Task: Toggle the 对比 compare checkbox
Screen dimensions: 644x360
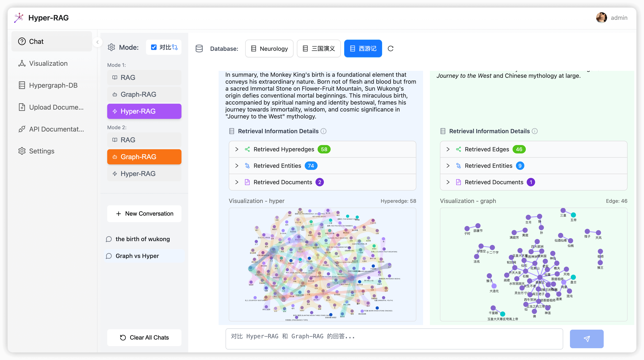Action: click(154, 47)
